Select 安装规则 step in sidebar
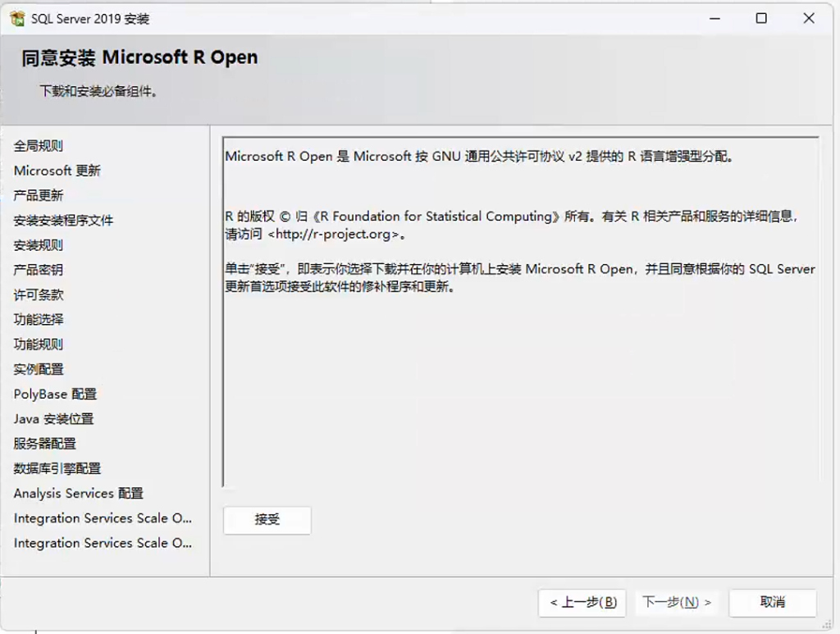The image size is (840, 634). 38,245
